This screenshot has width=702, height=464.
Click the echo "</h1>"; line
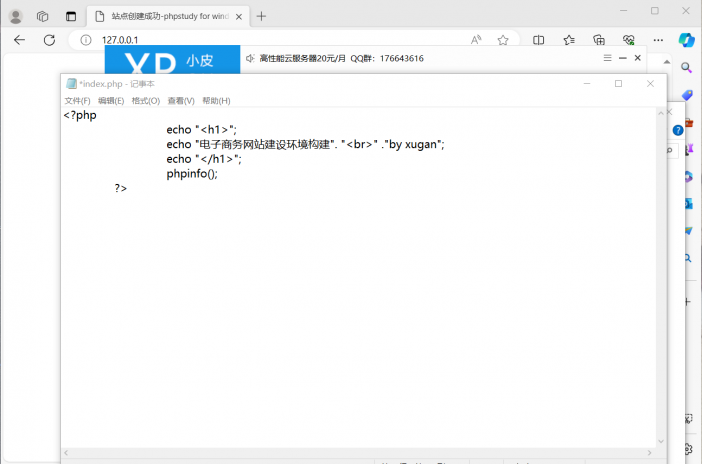pos(204,159)
